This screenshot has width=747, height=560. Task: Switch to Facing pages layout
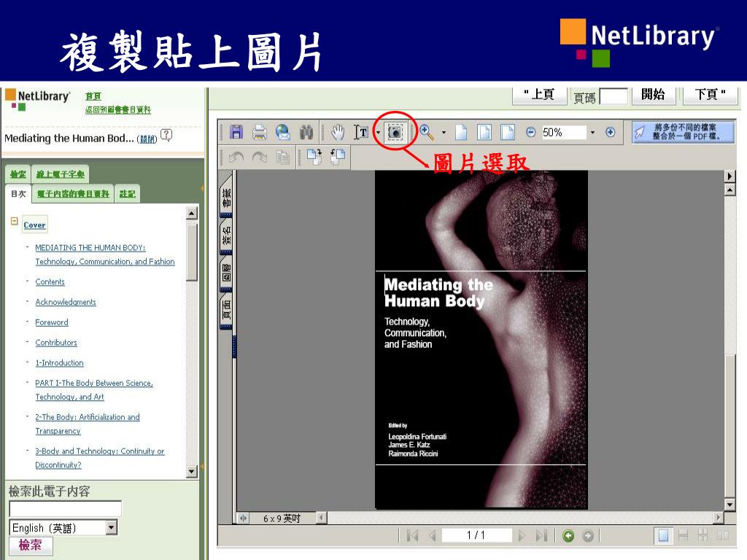723,536
